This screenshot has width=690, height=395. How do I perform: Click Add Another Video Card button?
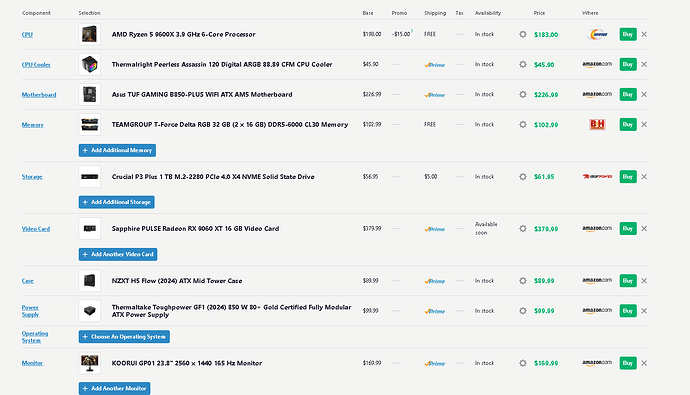tap(118, 254)
